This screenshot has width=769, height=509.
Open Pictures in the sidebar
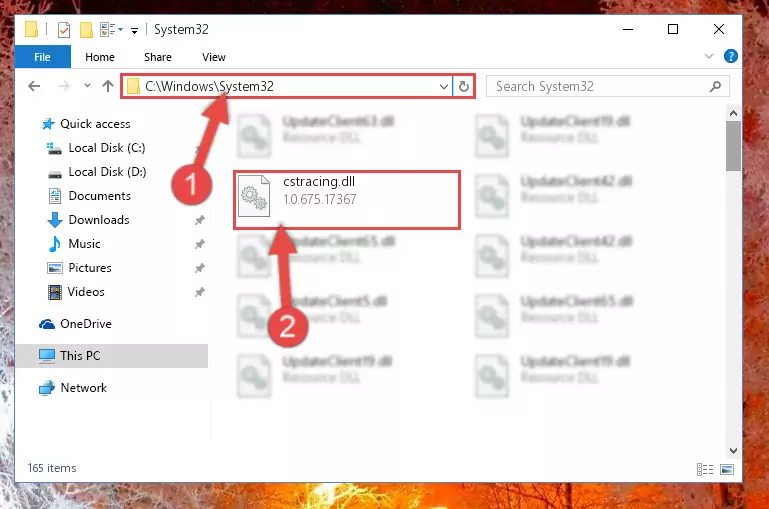90,268
